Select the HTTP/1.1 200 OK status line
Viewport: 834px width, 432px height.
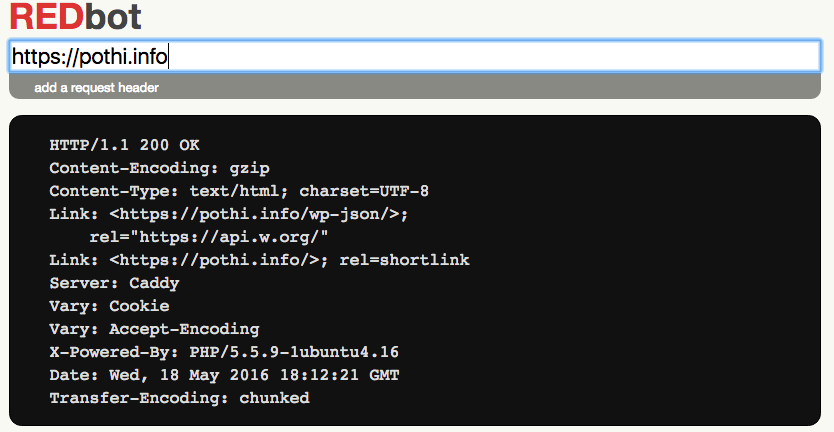[x=124, y=145]
